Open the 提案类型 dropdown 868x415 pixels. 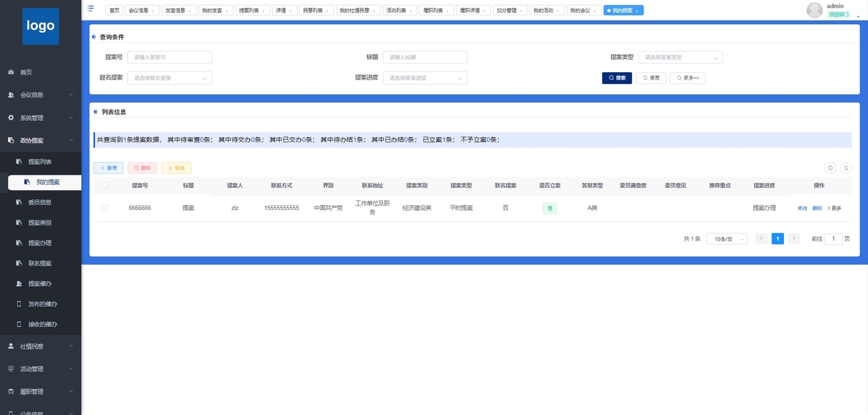coord(680,58)
